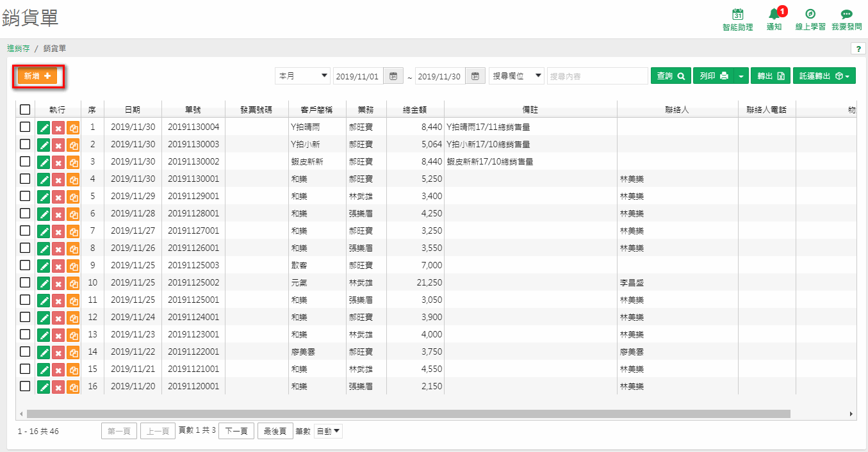The height and width of the screenshot is (452, 868).
Task: Click the help question mark icon
Action: click(858, 49)
